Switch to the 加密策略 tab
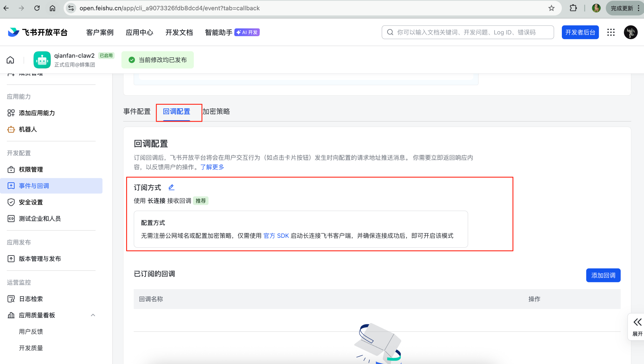Viewport: 644px width, 364px height. (x=216, y=111)
